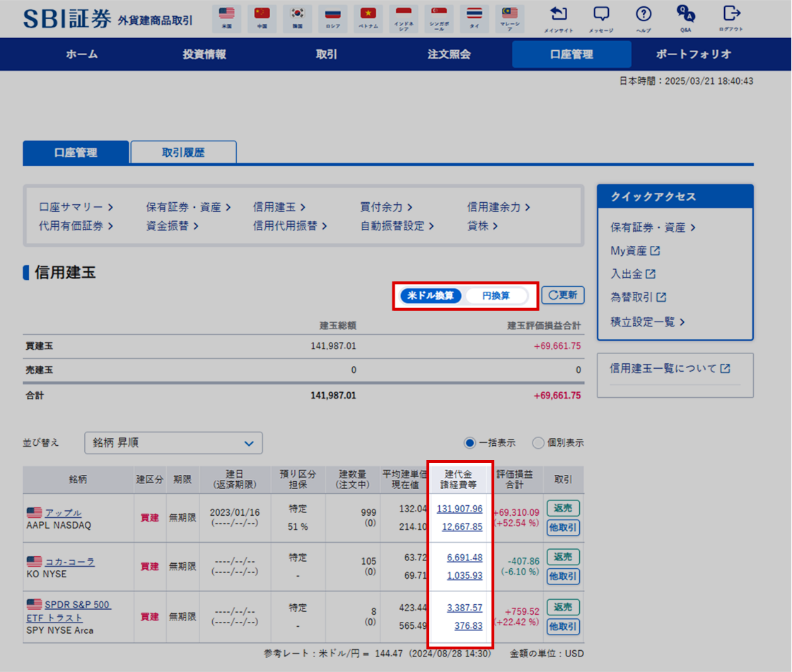
Task: Select 口座管理 in the navigation bar
Action: coord(571,54)
